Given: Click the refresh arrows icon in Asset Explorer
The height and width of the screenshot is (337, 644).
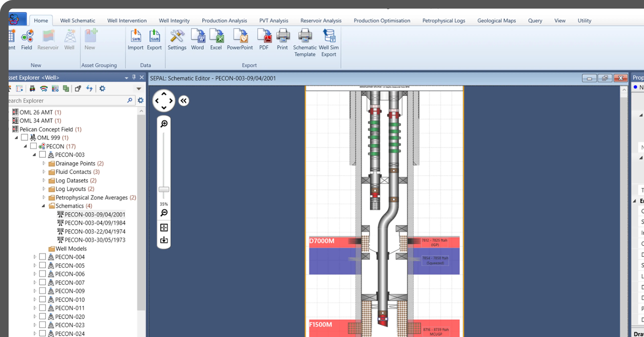Looking at the screenshot, I should 90,88.
